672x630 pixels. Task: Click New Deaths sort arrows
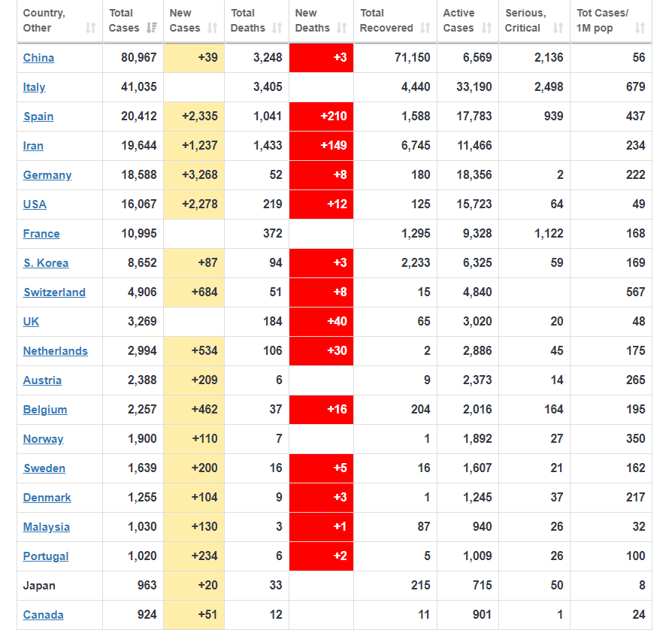(x=341, y=29)
